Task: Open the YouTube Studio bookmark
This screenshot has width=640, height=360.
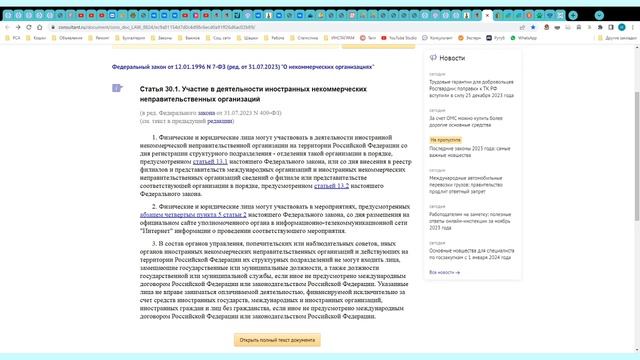Action: (x=399, y=38)
